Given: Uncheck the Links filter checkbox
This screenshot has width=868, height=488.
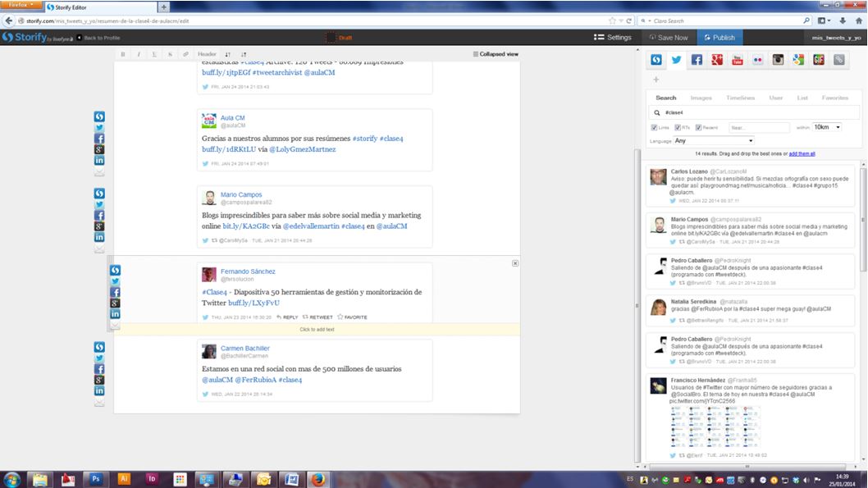Looking at the screenshot, I should click(655, 127).
